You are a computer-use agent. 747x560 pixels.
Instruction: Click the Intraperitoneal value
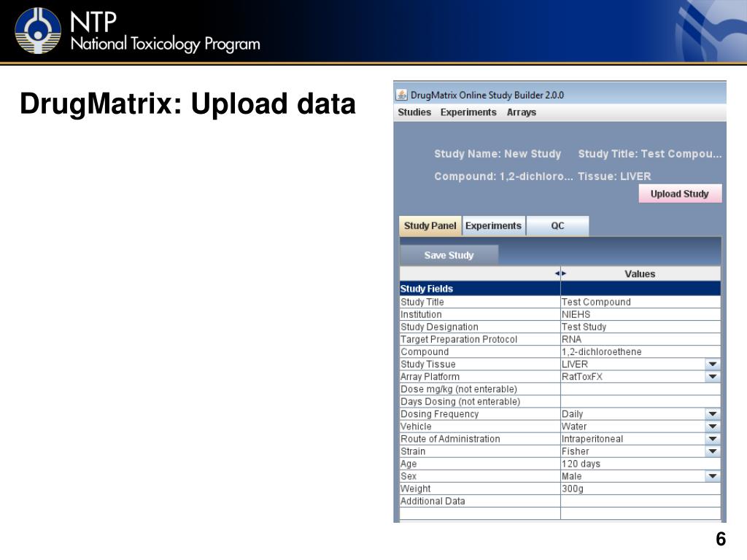592,438
